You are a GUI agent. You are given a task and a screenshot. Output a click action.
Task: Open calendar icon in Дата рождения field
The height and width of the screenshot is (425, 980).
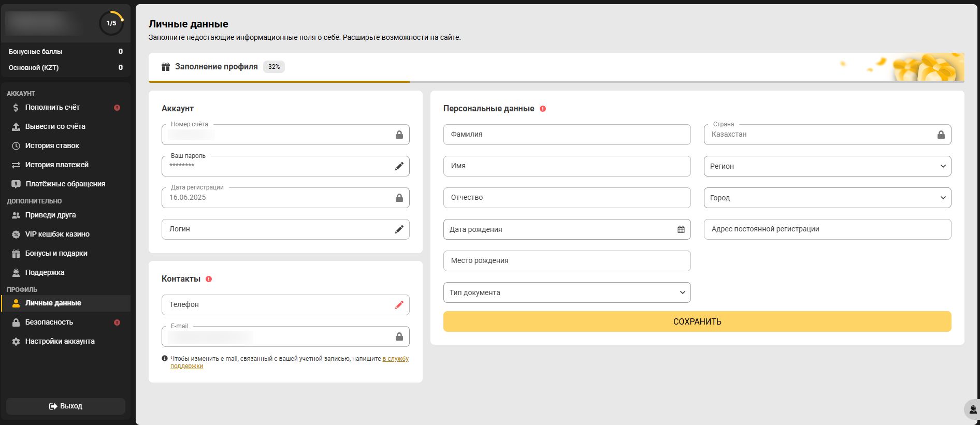click(x=681, y=229)
